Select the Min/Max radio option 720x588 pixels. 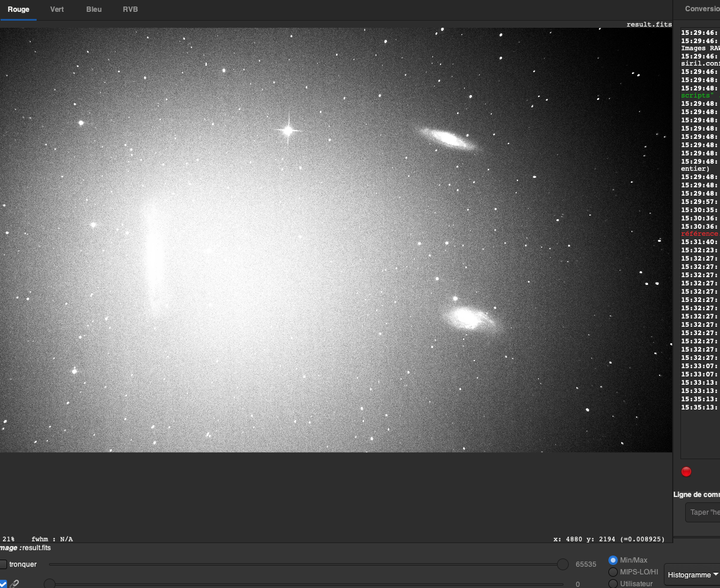[613, 560]
